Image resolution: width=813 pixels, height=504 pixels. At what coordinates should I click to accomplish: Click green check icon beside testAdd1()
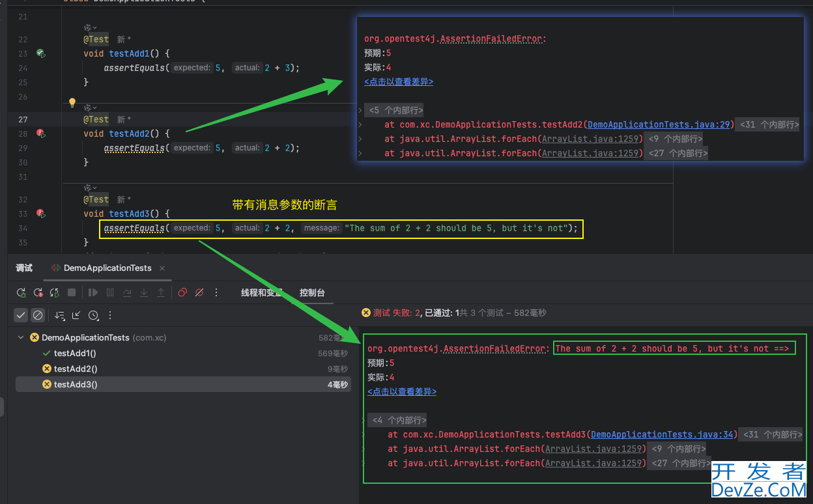click(x=46, y=353)
